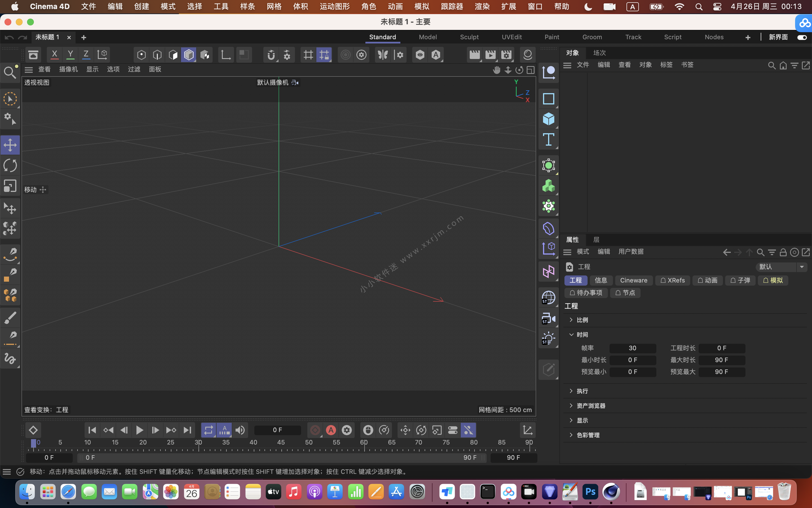Select the 模拟 tab button
Screen dimensions: 812x508
pos(773,280)
